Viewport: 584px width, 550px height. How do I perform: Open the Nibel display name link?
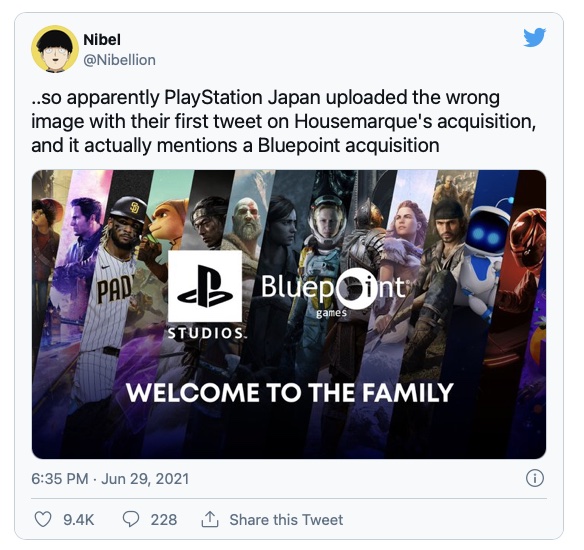pos(102,39)
